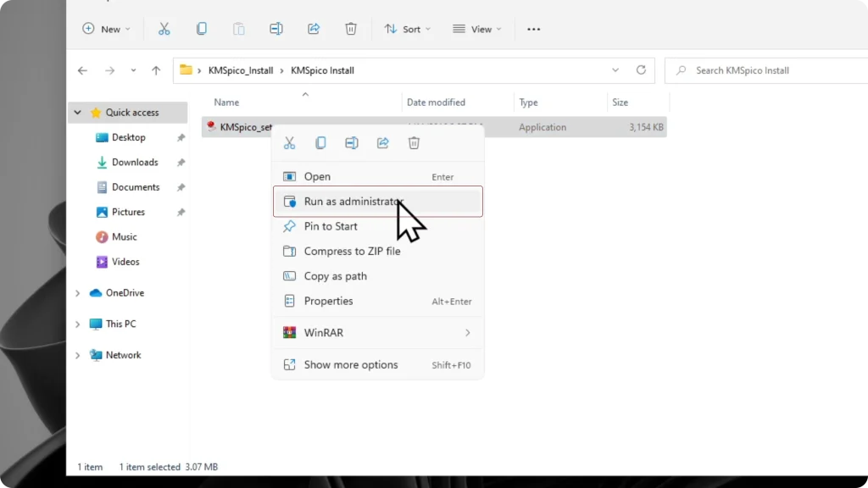Click the pin icon beside Downloads

(x=181, y=163)
